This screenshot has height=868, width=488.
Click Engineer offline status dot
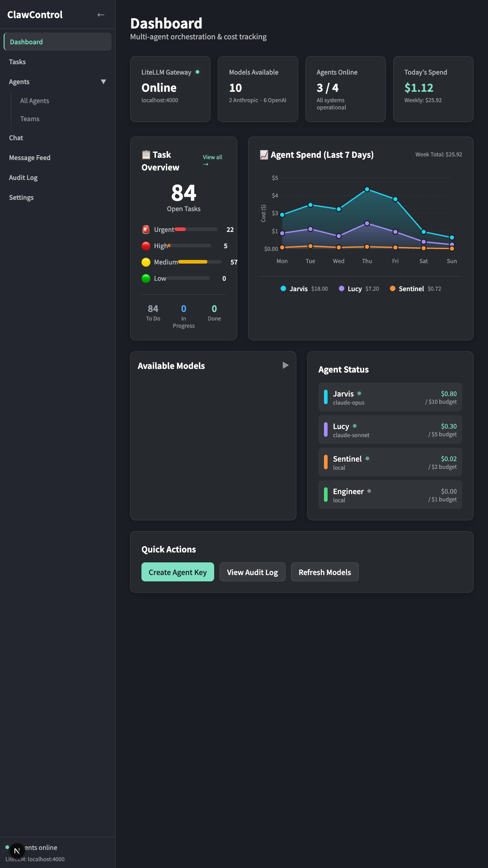(369, 491)
